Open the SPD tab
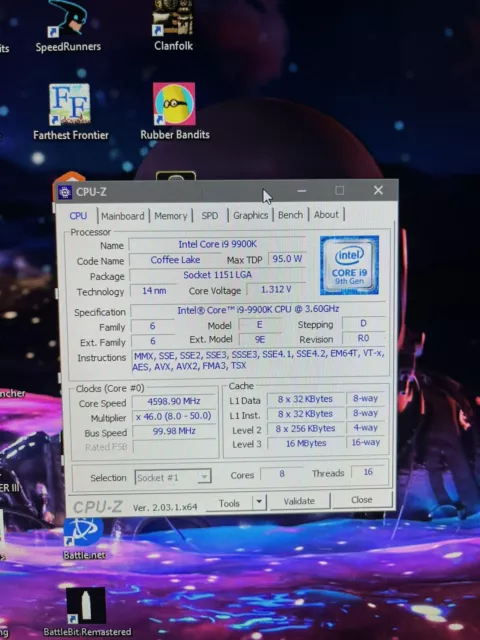 pyautogui.click(x=210, y=215)
